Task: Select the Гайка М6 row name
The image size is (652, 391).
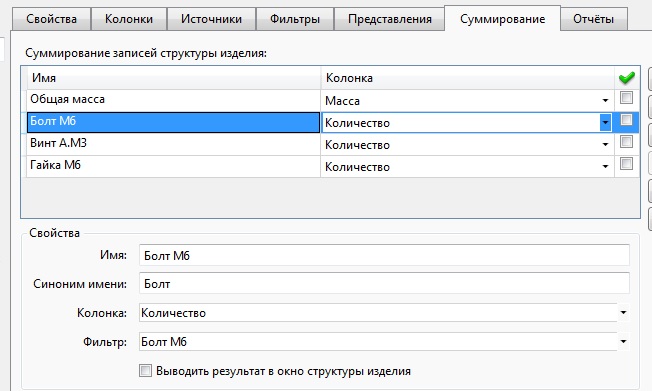Action: (173, 166)
